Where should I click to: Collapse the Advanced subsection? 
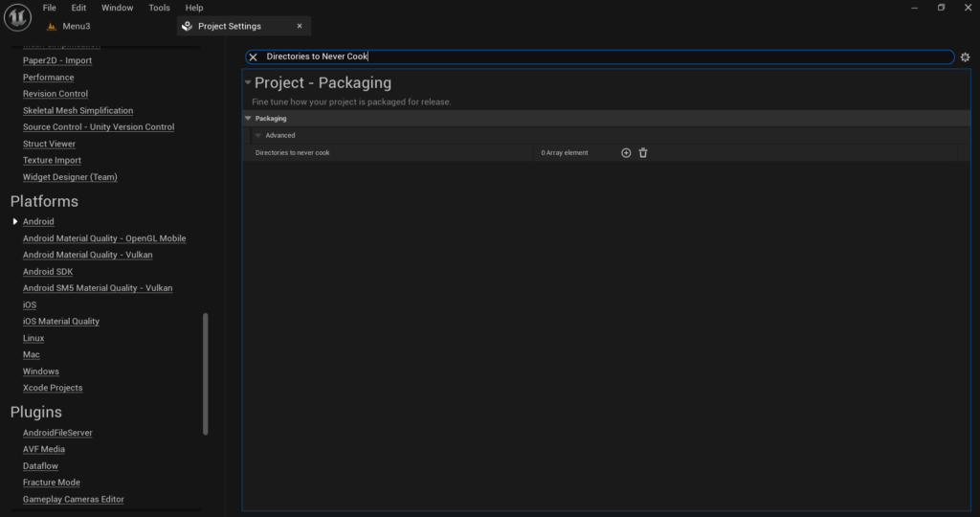point(258,135)
